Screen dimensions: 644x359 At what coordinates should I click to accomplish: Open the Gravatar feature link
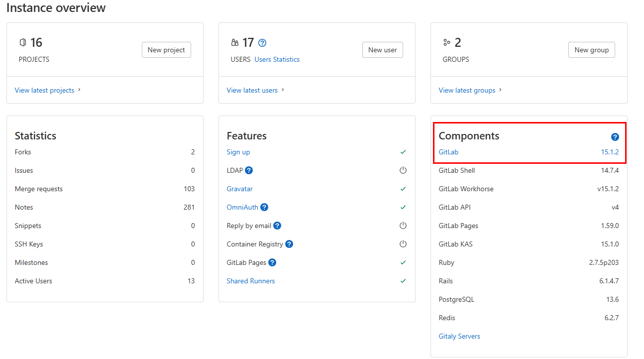click(240, 189)
